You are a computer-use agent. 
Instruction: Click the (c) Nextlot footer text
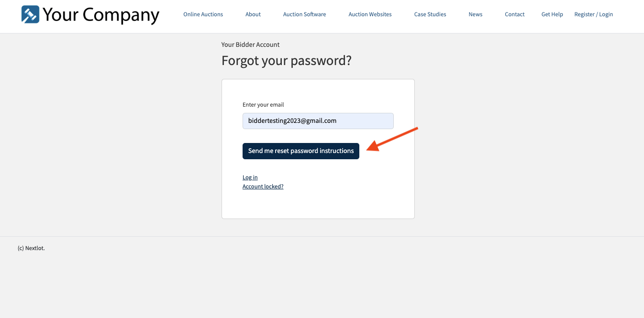click(31, 248)
